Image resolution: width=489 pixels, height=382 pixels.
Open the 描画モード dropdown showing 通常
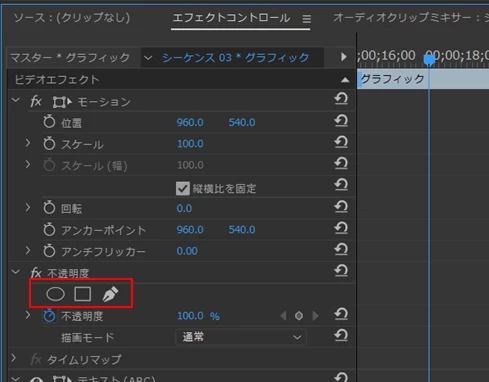[241, 337]
